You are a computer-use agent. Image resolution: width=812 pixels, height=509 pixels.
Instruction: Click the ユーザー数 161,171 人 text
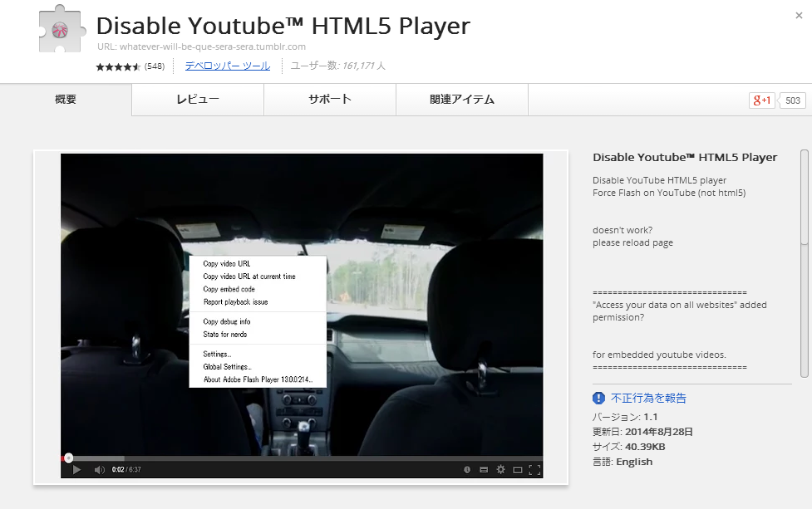click(337, 66)
